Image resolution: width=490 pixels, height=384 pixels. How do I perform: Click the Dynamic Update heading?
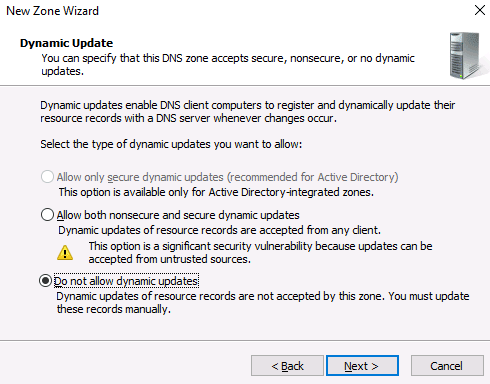[66, 43]
